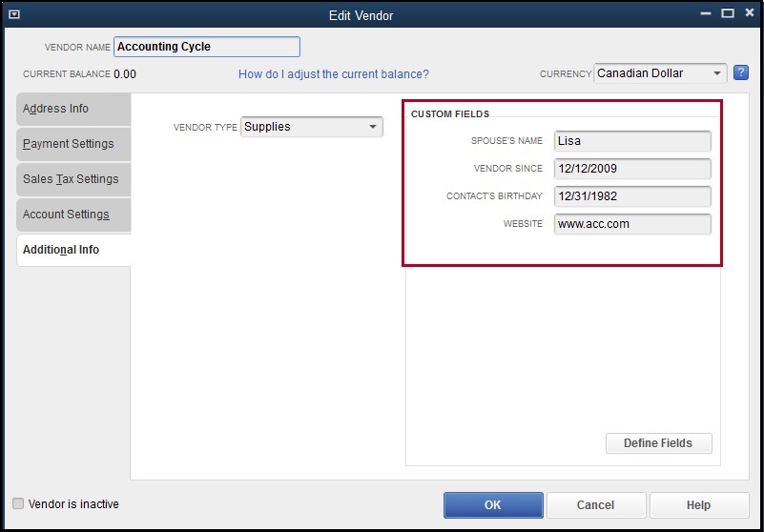Screen dimensions: 764x532
Task: Click the 'CURRENCY' label
Action: coord(566,74)
